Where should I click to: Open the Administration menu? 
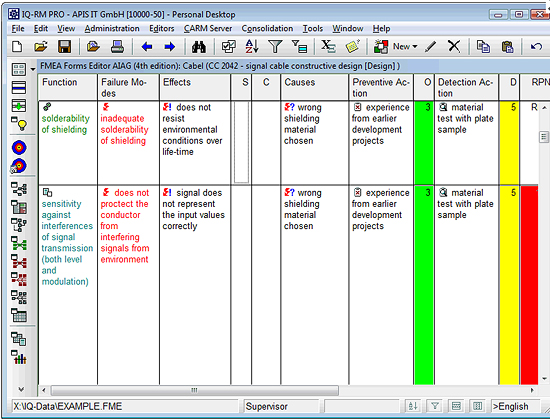[x=112, y=28]
